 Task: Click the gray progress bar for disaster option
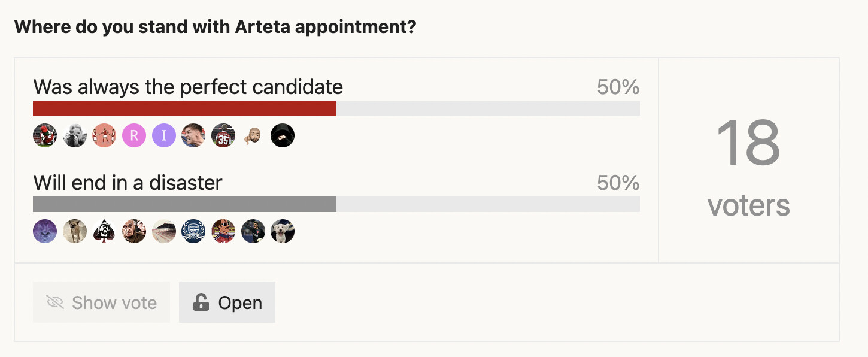[x=184, y=204]
